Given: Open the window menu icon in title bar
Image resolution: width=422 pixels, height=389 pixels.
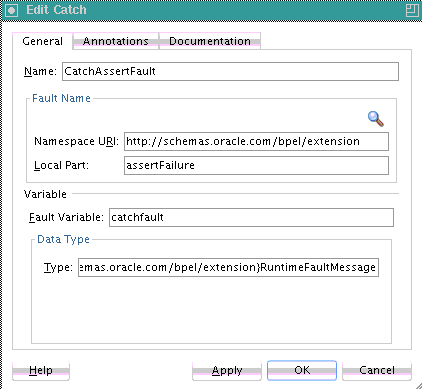Looking at the screenshot, I should pyautogui.click(x=11, y=10).
